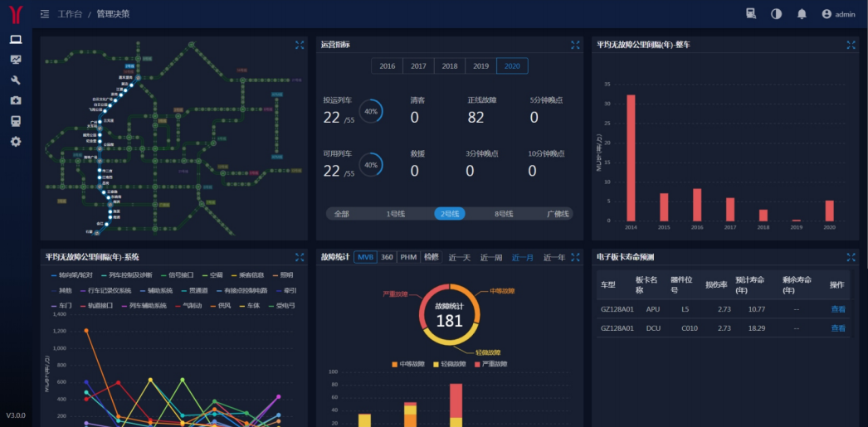Fullscreen the 平均无故障公里间隔(年)-系统 panel
Viewport: 868px width, 427px height.
300,257
